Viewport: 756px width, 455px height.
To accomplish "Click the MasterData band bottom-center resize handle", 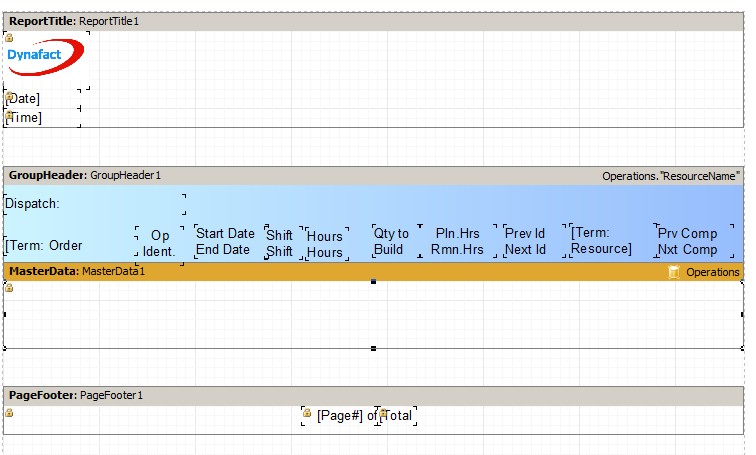I will point(374,348).
